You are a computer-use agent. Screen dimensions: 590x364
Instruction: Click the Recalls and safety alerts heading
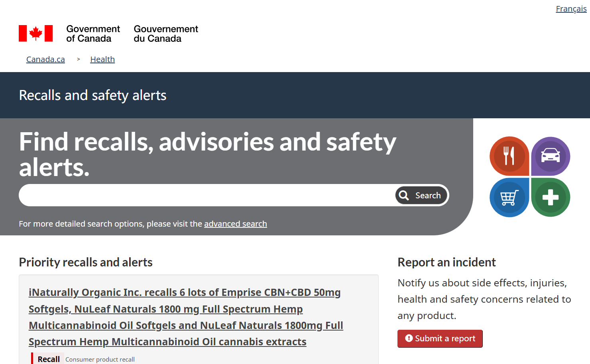coord(92,95)
